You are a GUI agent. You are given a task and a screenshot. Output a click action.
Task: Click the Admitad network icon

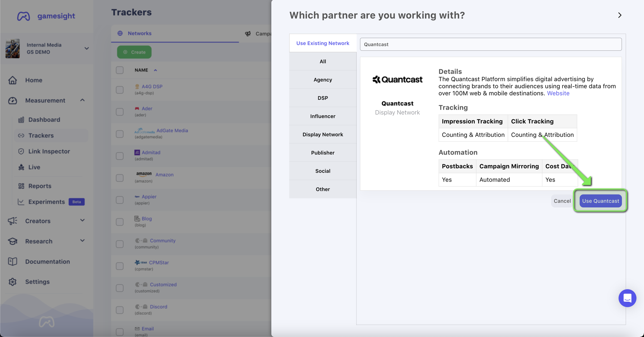[x=137, y=152]
